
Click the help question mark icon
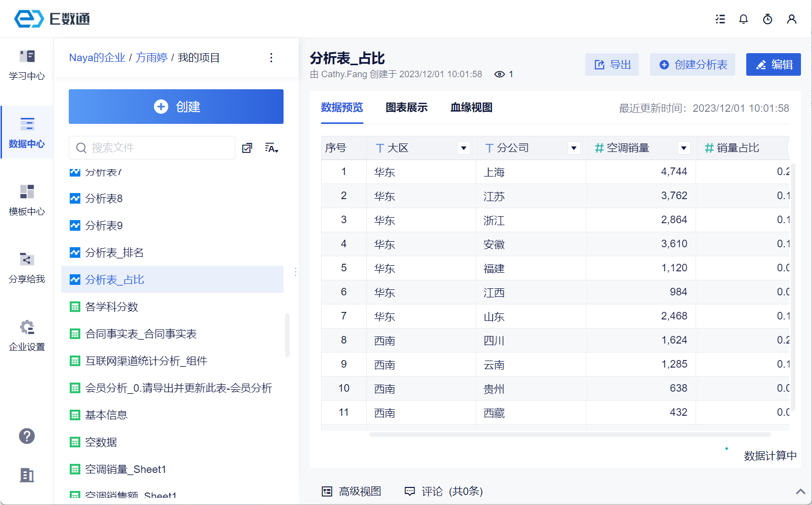tap(27, 436)
